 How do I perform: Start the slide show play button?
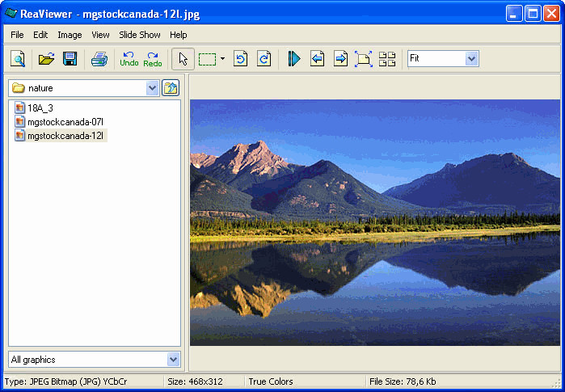coord(294,59)
